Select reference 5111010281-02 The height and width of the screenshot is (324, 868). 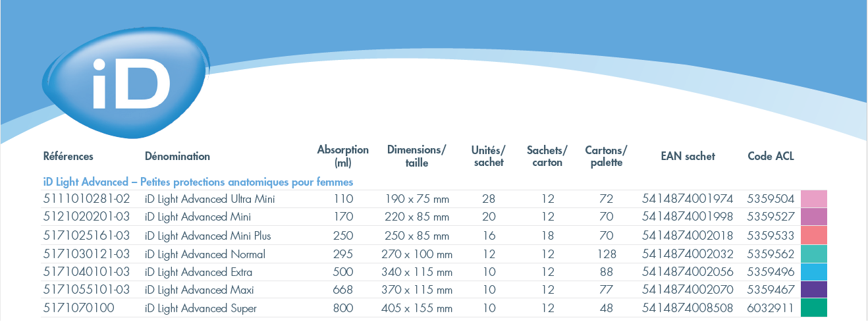(x=86, y=199)
